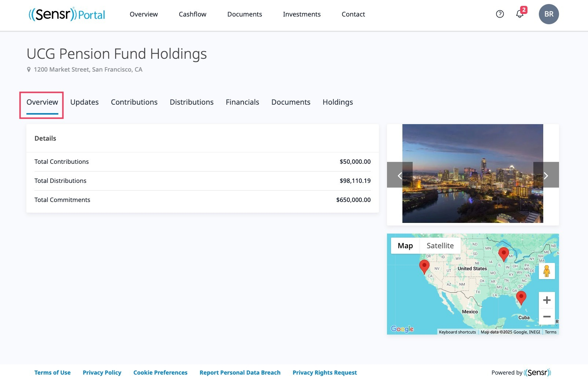Viewport: 588px width, 379px height.
Task: Click the UCG Pension Fund Holdings heading
Action: point(117,54)
